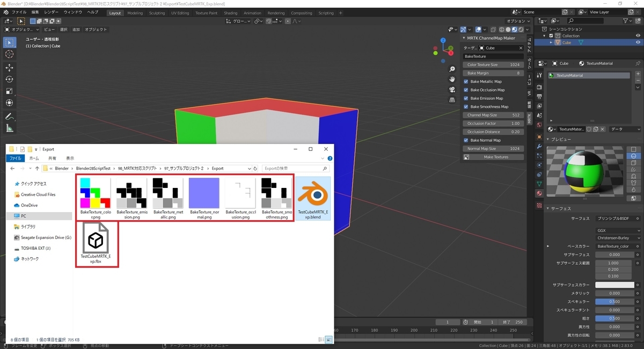Screen dimensions: 644x349
Task: Uncheck Bake Smoothness Map
Action: pyautogui.click(x=466, y=106)
